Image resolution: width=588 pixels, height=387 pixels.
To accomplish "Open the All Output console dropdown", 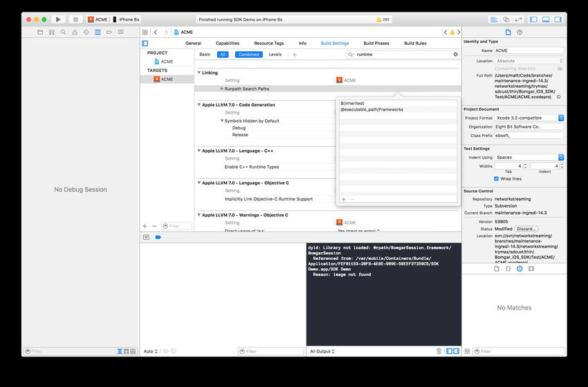I will pos(322,351).
